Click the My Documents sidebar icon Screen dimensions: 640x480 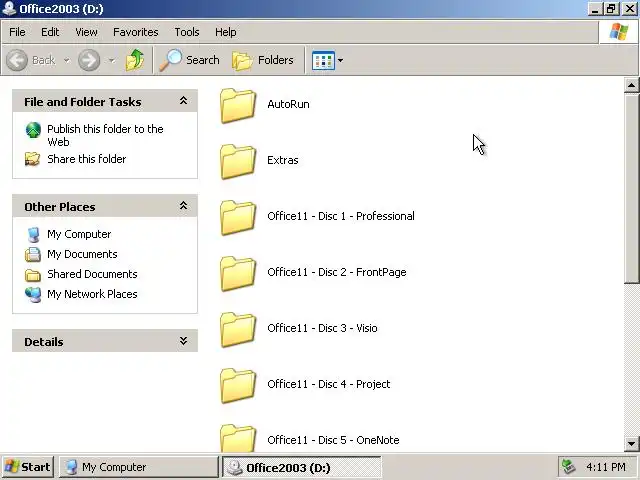33,254
